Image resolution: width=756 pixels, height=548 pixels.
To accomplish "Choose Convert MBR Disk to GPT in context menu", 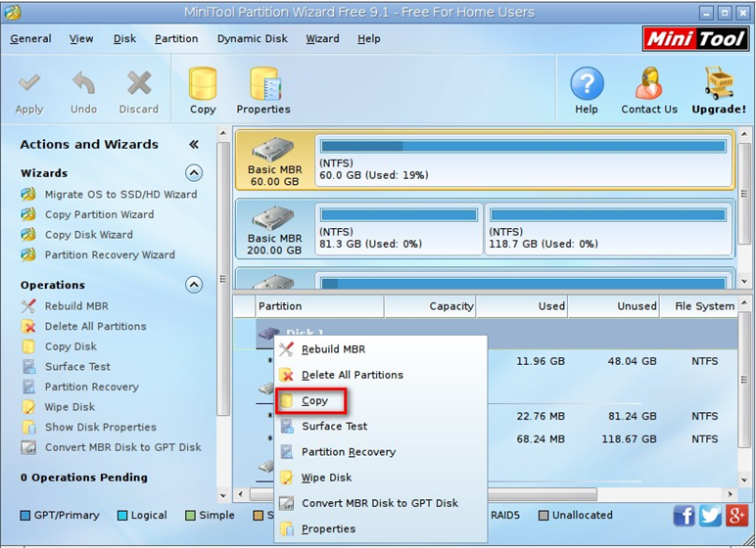I will [x=381, y=503].
